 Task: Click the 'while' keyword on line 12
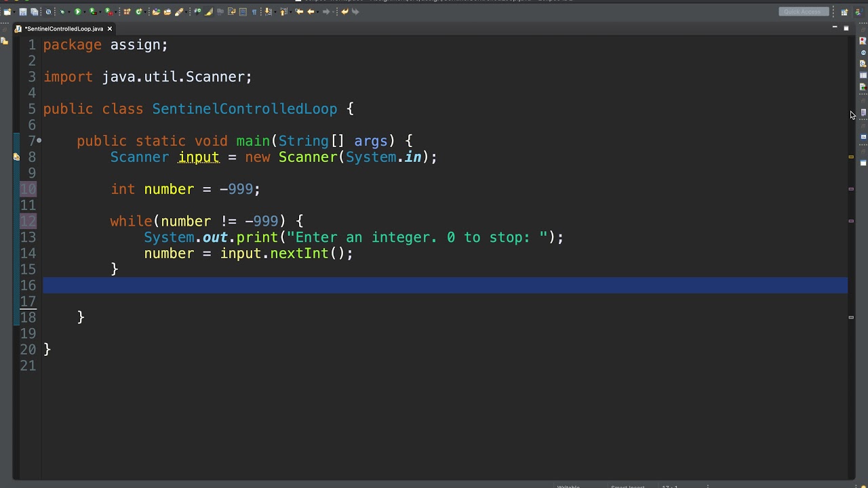131,221
